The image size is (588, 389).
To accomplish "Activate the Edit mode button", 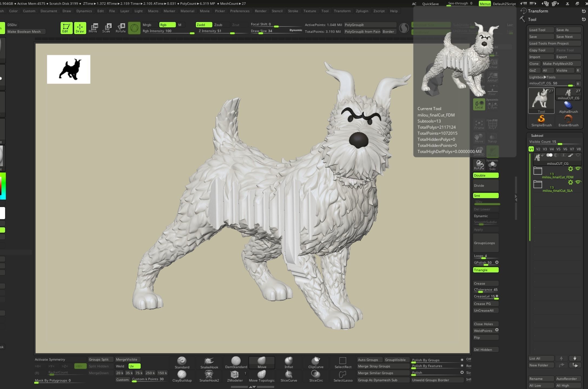I will pos(66,28).
